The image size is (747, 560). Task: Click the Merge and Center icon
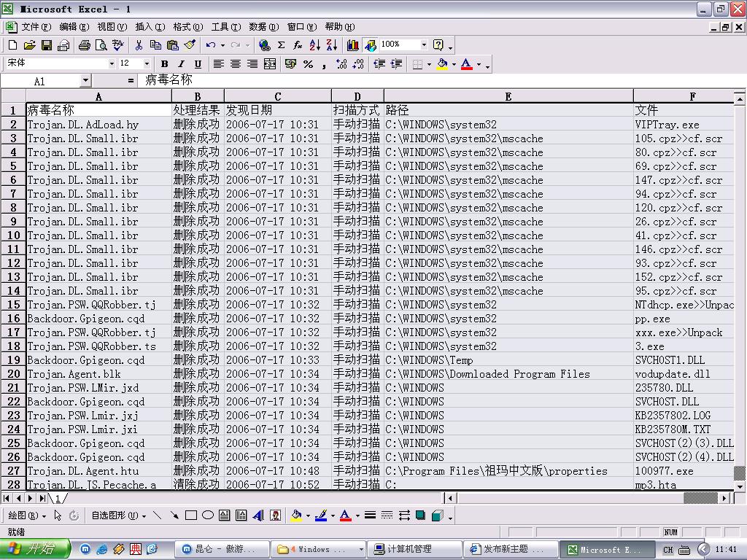pyautogui.click(x=270, y=64)
